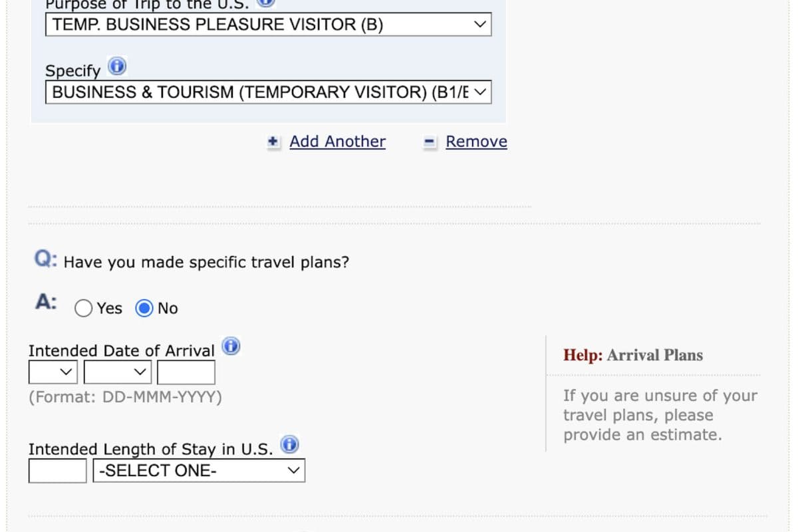
Task: Expand the length of stay -SELECT ONE- dropdown
Action: tap(199, 471)
